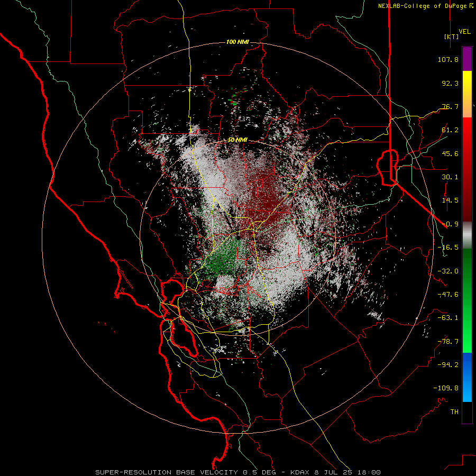Pick the blue segment of the color bar
The width and height of the screenshot is (476, 476).
[467, 377]
